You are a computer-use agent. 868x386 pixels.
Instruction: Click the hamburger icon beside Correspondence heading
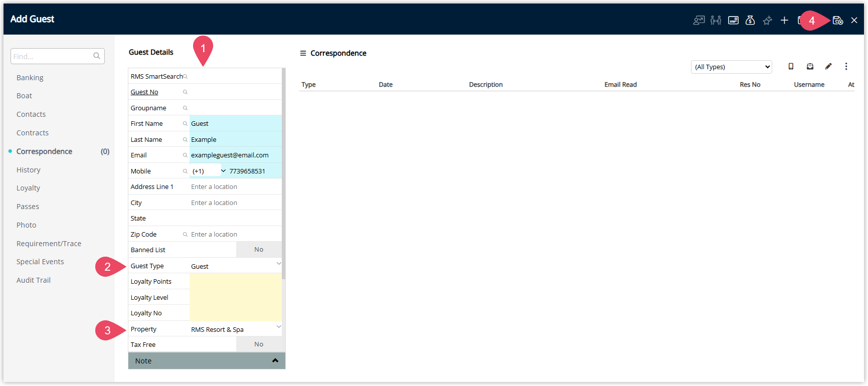303,53
